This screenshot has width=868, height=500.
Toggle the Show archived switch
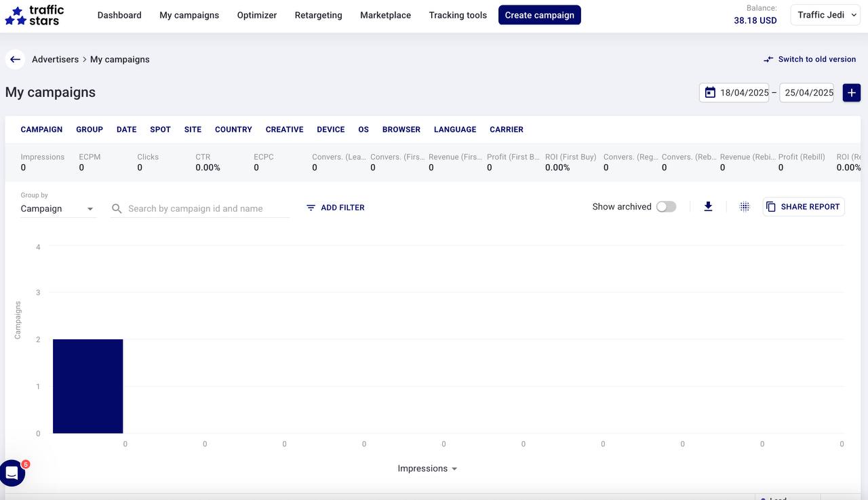[666, 207]
